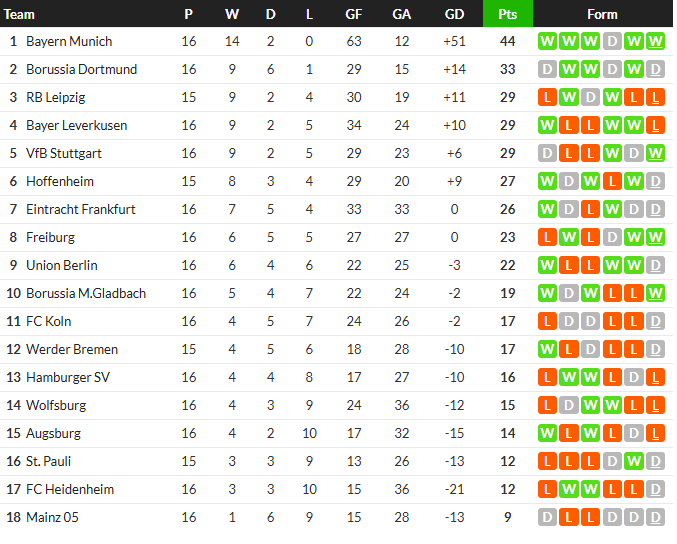The width and height of the screenshot is (677, 544).
Task: Open the Borussia M.Gladbach team link
Action: point(85,294)
